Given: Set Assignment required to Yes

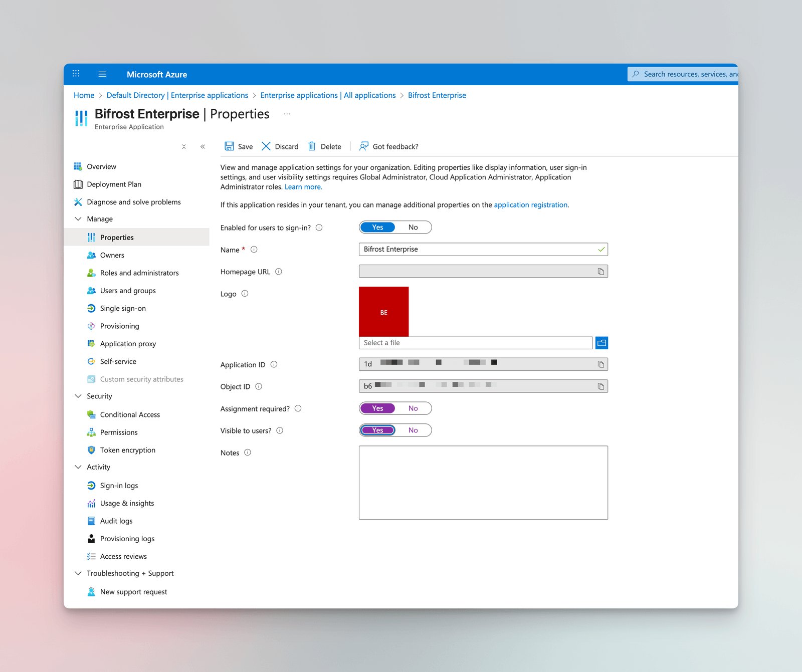Looking at the screenshot, I should pos(377,408).
